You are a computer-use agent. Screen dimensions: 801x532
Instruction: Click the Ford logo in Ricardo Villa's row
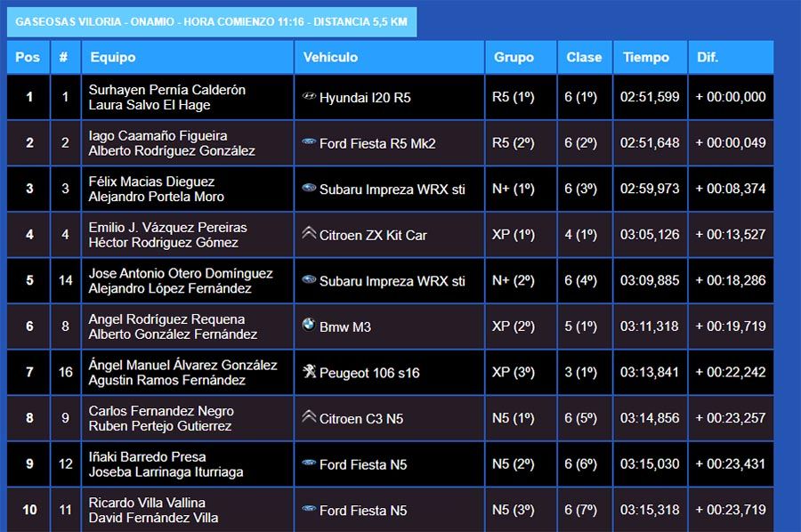coord(309,510)
